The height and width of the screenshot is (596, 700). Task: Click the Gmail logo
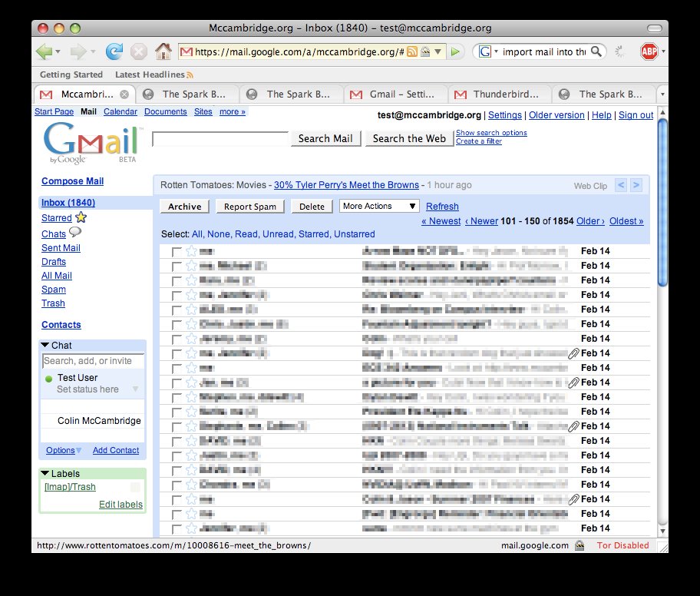[91, 144]
